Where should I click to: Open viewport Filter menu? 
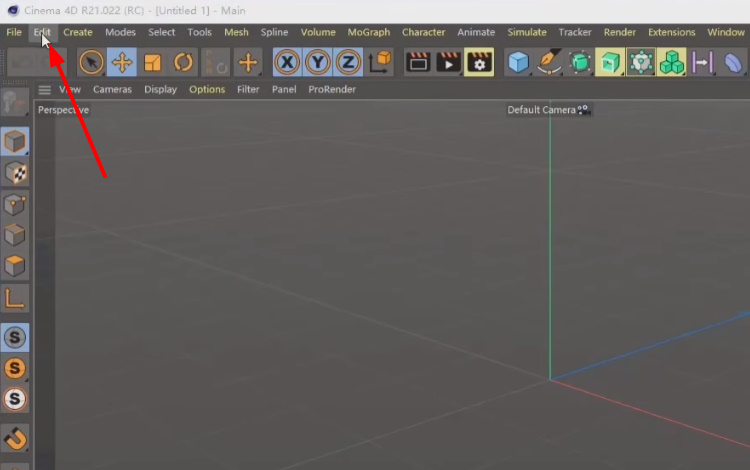click(248, 89)
